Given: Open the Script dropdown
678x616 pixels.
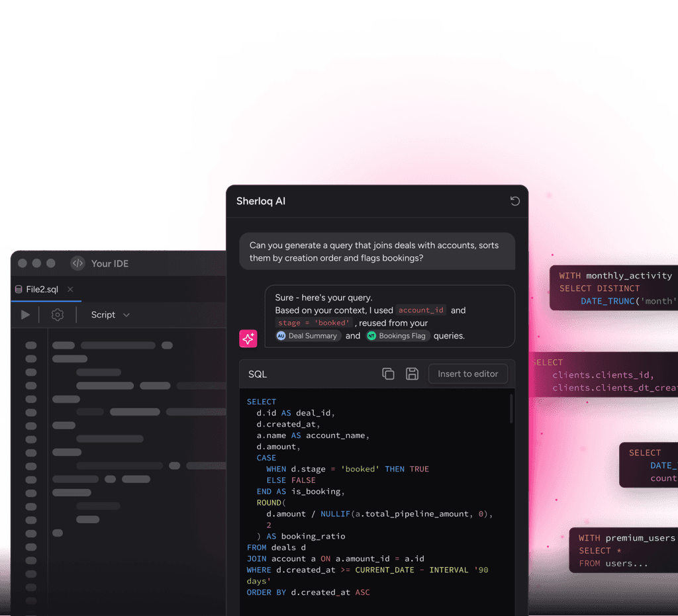Looking at the screenshot, I should coord(110,314).
